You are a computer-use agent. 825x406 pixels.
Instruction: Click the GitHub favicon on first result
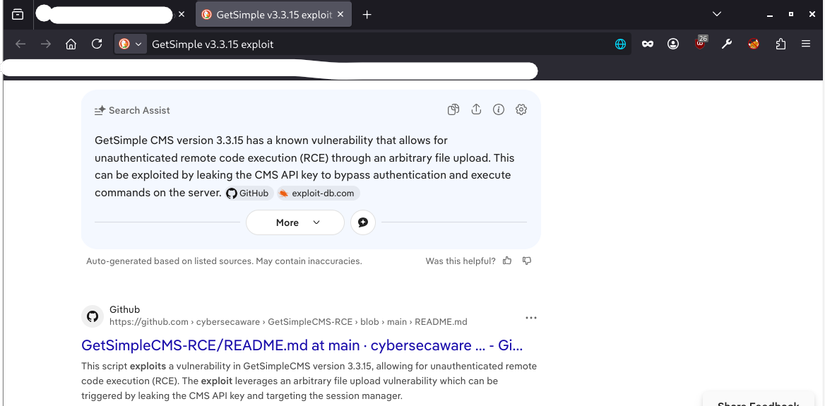point(93,316)
